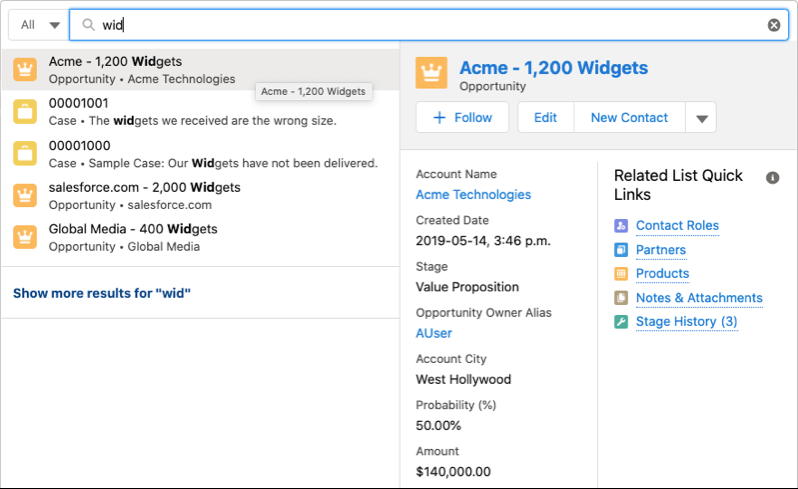Screen dimensions: 798x489
Task: Open Contact Roles quick link
Action: pos(677,225)
